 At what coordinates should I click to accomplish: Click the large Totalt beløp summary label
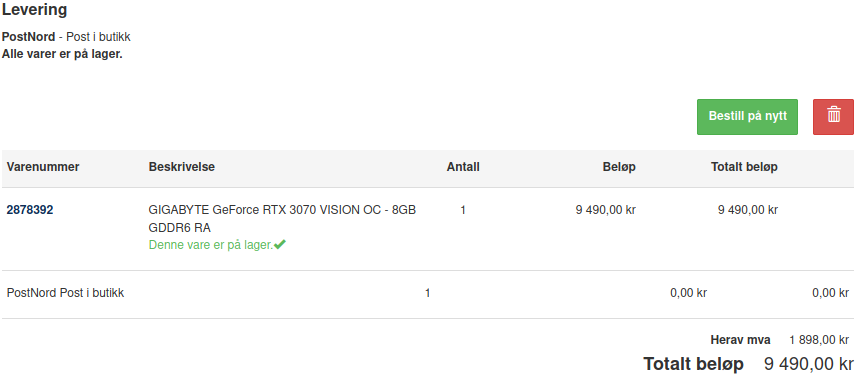coord(693,364)
